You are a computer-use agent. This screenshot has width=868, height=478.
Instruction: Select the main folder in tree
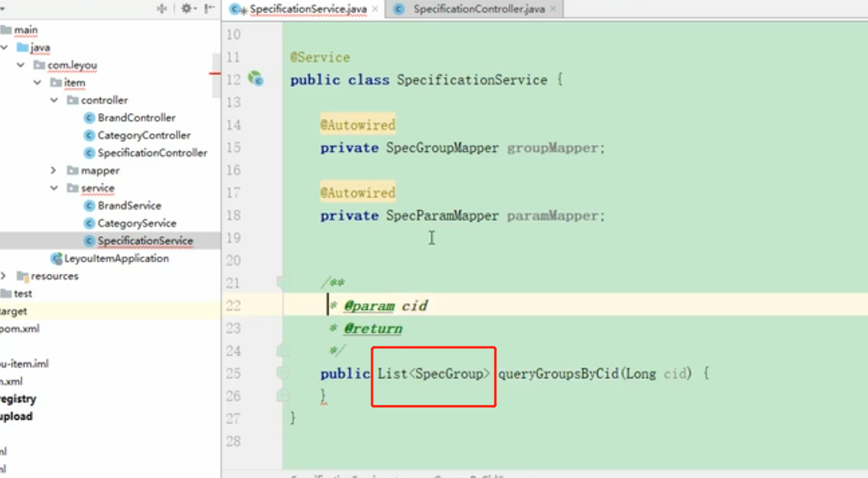26,30
